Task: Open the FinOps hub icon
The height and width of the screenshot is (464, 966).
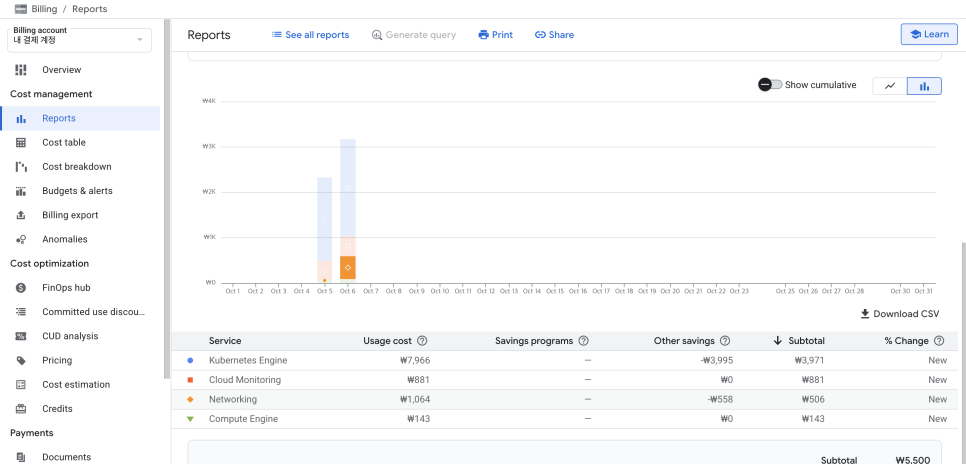Action: tap(21, 288)
